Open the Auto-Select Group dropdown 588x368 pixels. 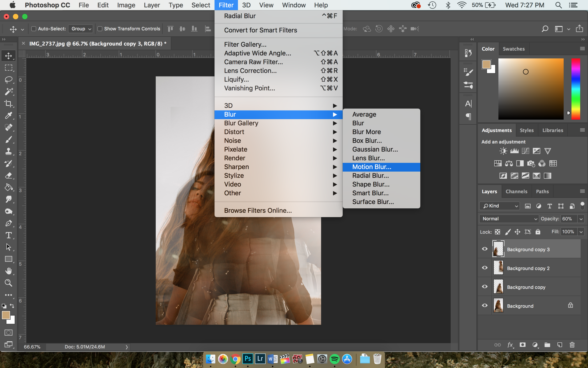(81, 29)
